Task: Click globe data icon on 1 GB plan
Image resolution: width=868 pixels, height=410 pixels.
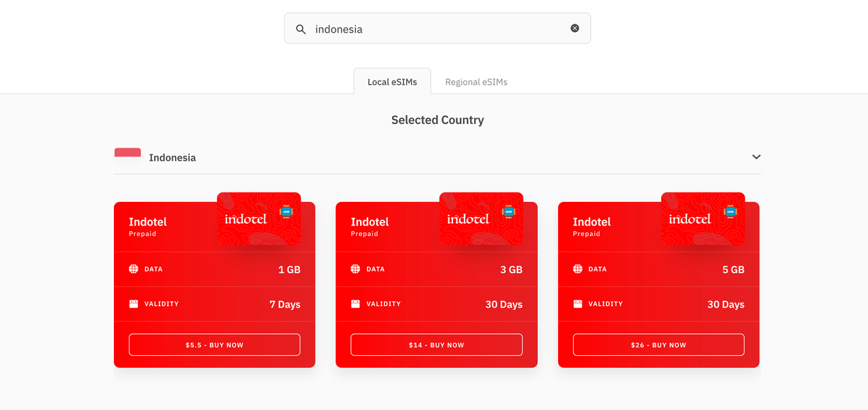Action: pyautogui.click(x=134, y=269)
